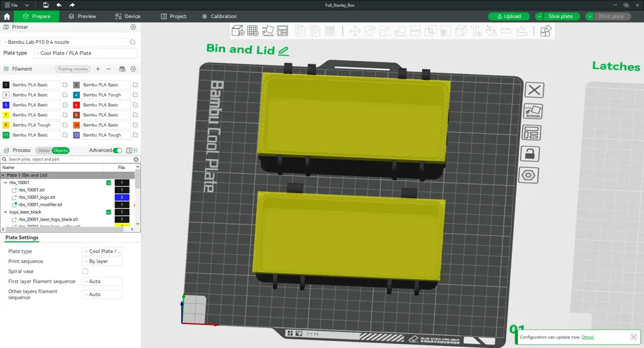The width and height of the screenshot is (644, 348).
Task: Collapse Plate 1 (Bin and Lid) node
Action: tap(3, 175)
